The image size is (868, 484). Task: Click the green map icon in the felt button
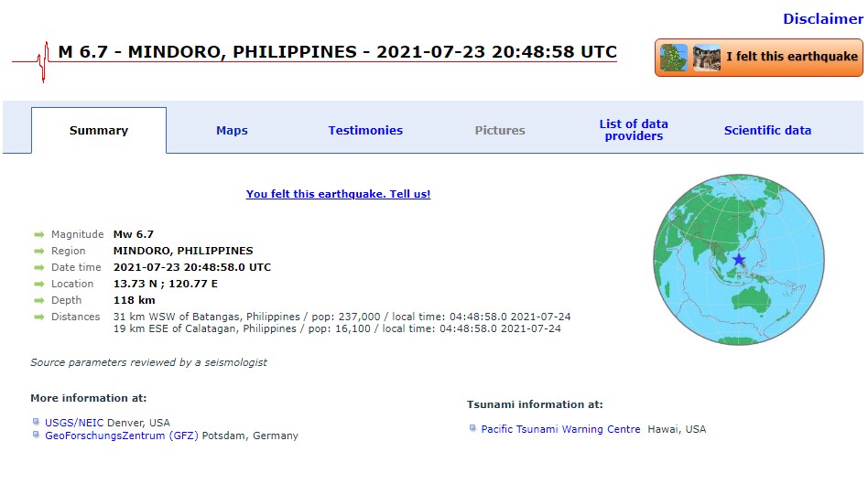point(674,57)
